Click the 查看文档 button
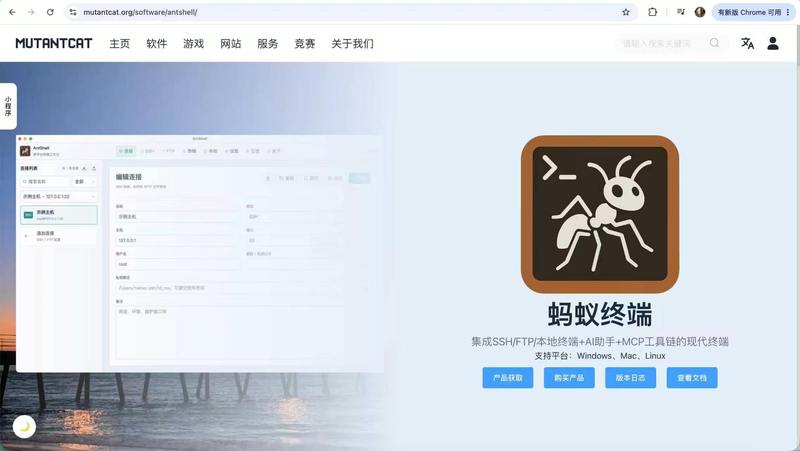The image size is (800, 451). click(692, 378)
